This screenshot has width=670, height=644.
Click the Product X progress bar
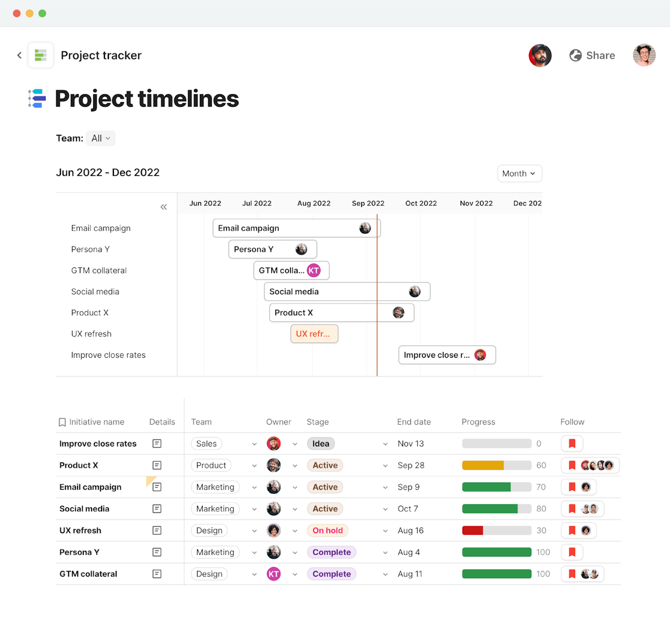tap(496, 465)
